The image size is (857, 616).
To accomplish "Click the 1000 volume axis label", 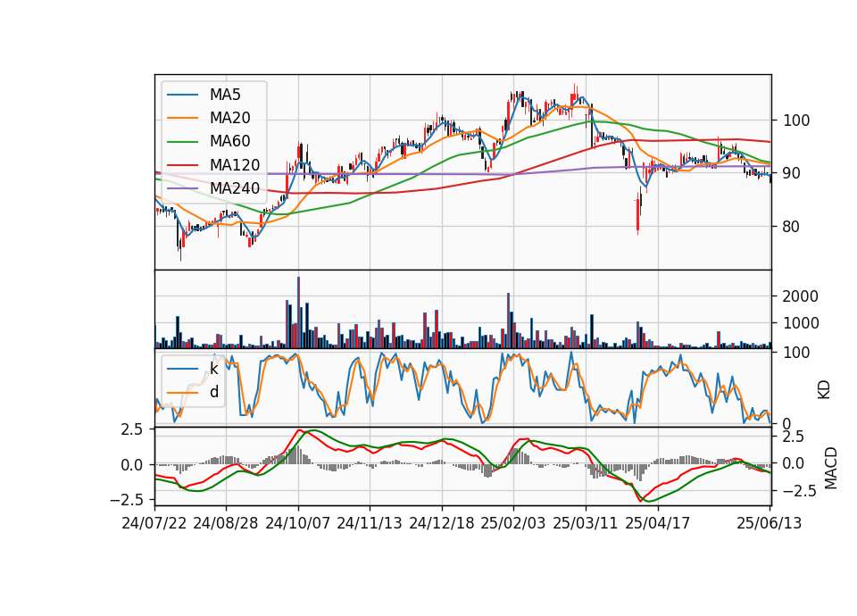I will click(801, 323).
